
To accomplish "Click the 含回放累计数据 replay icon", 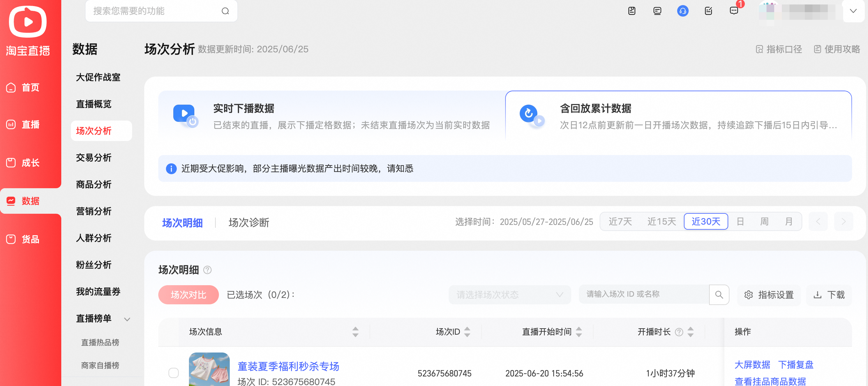I will [x=532, y=116].
